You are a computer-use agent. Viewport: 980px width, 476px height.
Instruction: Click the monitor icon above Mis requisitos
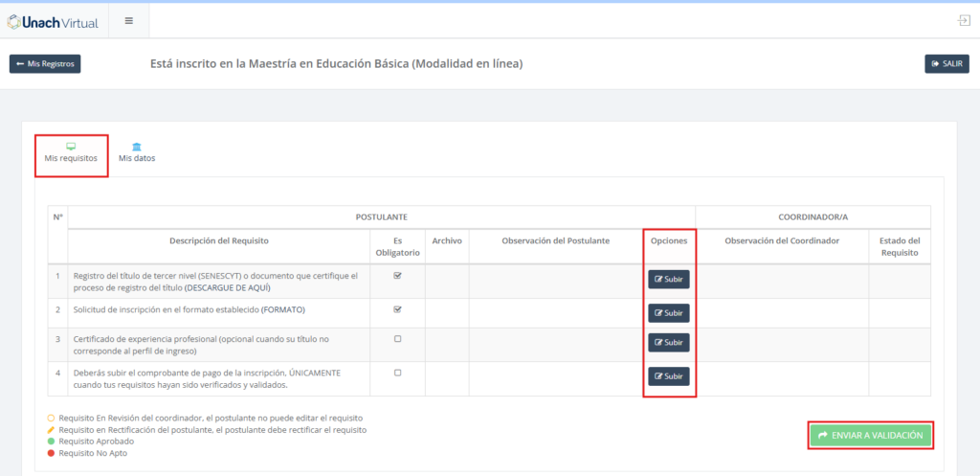[x=71, y=147]
